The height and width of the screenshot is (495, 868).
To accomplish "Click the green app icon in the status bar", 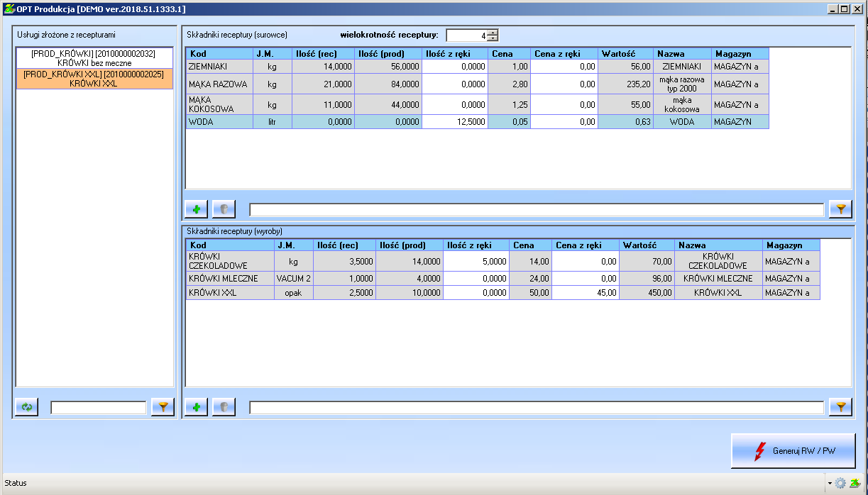I will [855, 483].
